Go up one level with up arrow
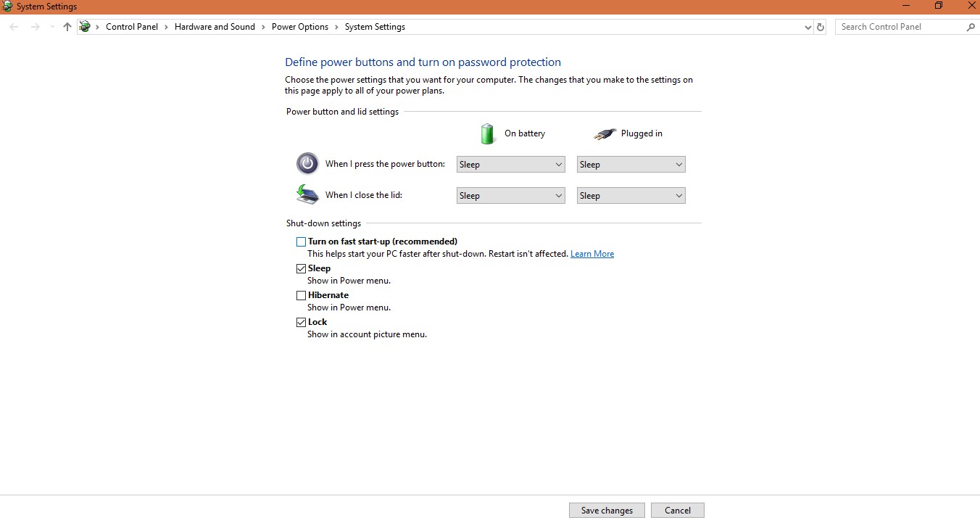 click(x=67, y=27)
